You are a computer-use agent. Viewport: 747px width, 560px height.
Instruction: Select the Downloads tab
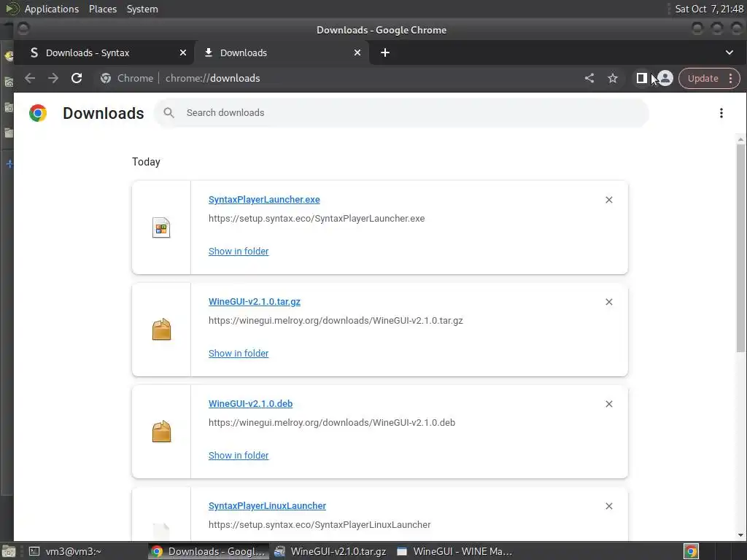(244, 52)
